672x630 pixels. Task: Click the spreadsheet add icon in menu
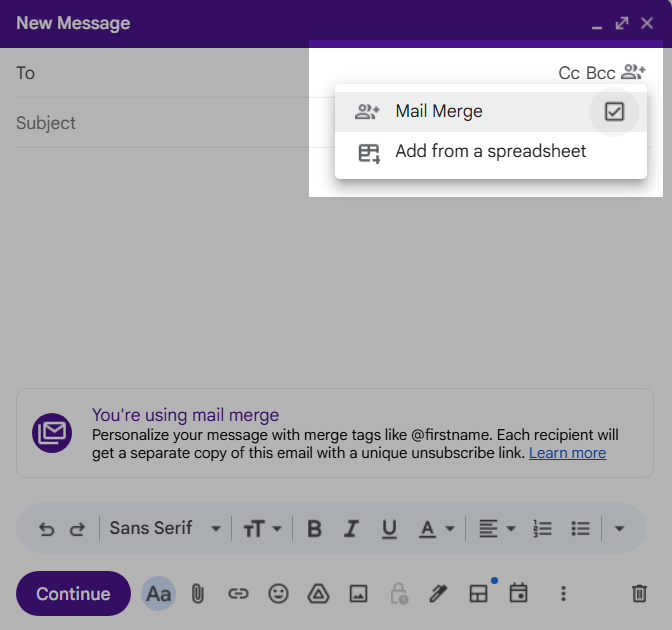[369, 153]
